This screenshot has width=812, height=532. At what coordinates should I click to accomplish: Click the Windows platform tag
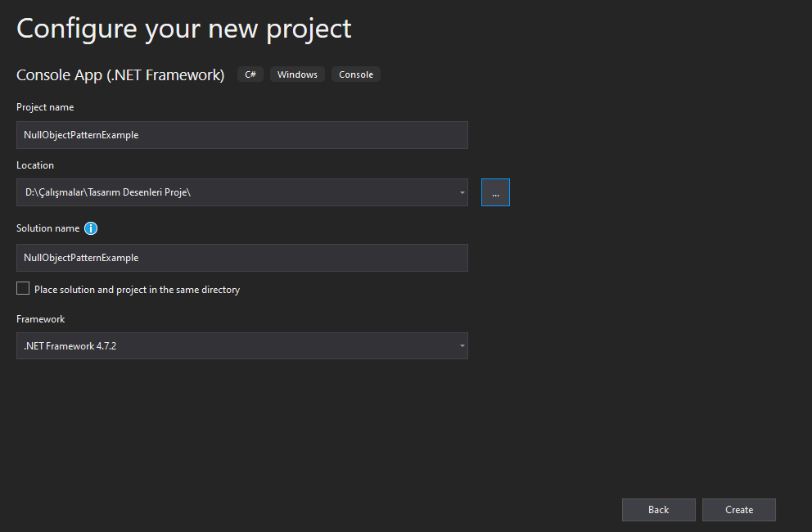(x=297, y=74)
